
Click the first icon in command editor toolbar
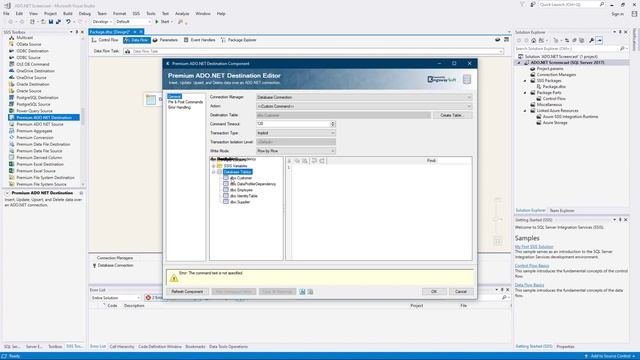pyautogui.click(x=289, y=161)
